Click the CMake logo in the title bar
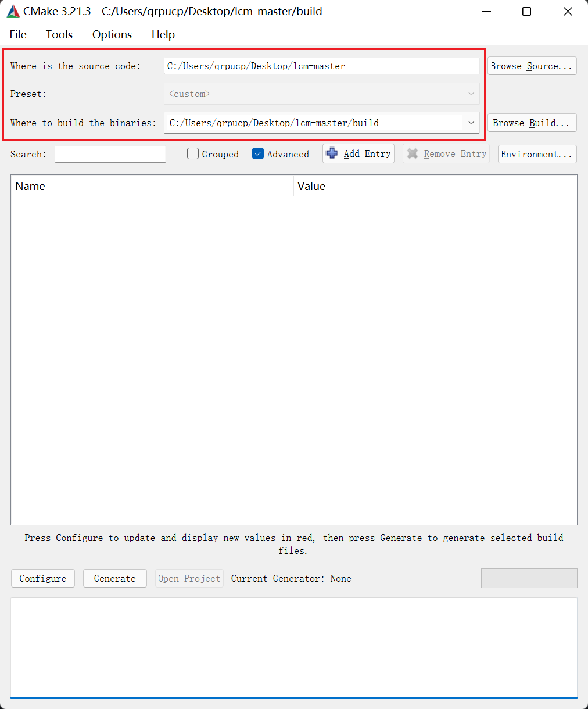The height and width of the screenshot is (709, 588). pyautogui.click(x=13, y=11)
